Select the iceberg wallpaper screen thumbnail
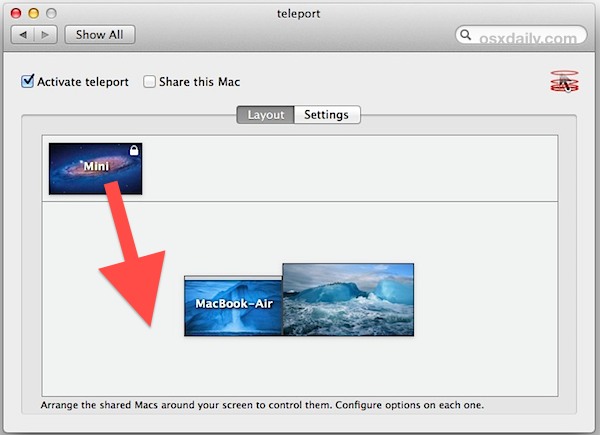 point(348,300)
